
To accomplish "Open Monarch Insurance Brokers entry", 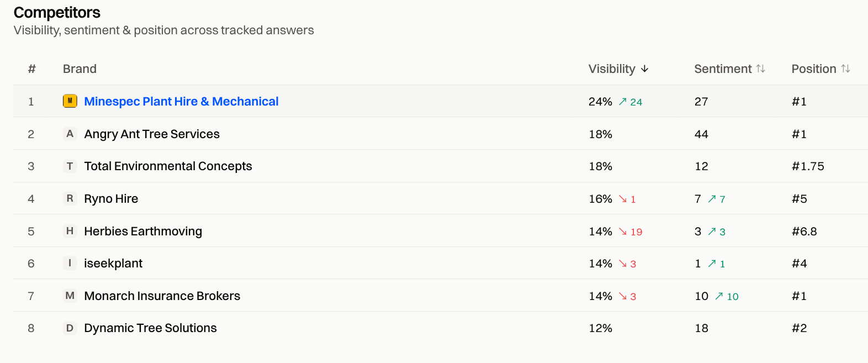I will click(x=162, y=296).
